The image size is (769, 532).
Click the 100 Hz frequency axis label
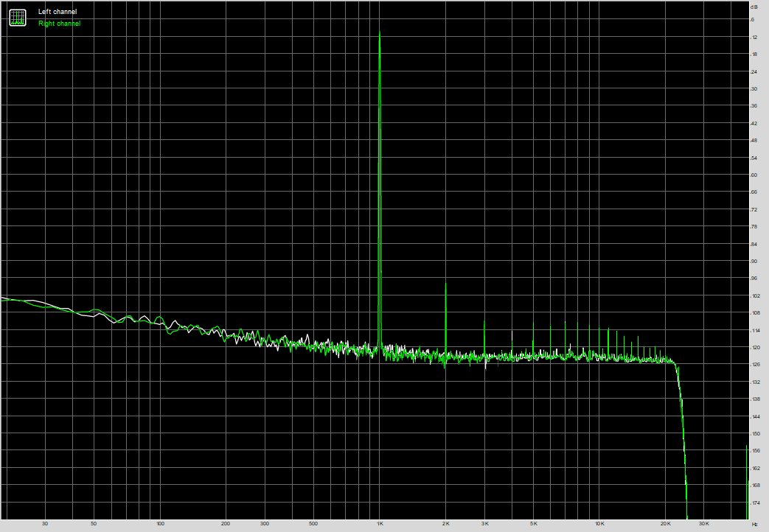click(160, 524)
